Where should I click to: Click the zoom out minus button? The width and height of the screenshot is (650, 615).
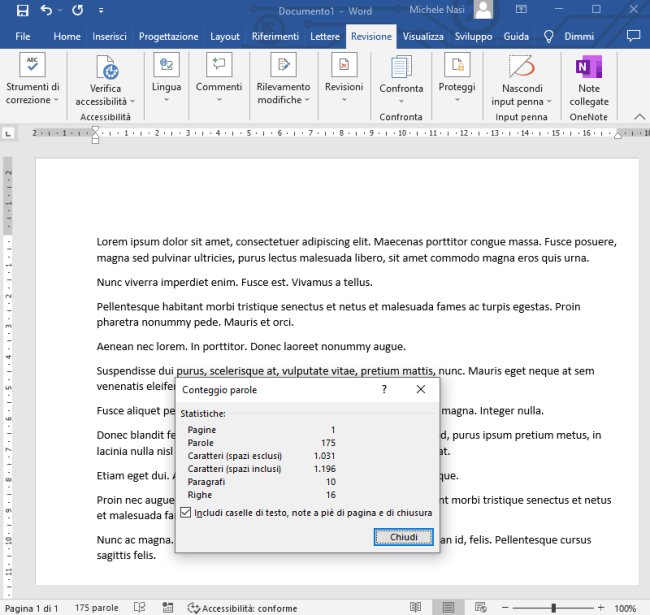pyautogui.click(x=505, y=608)
